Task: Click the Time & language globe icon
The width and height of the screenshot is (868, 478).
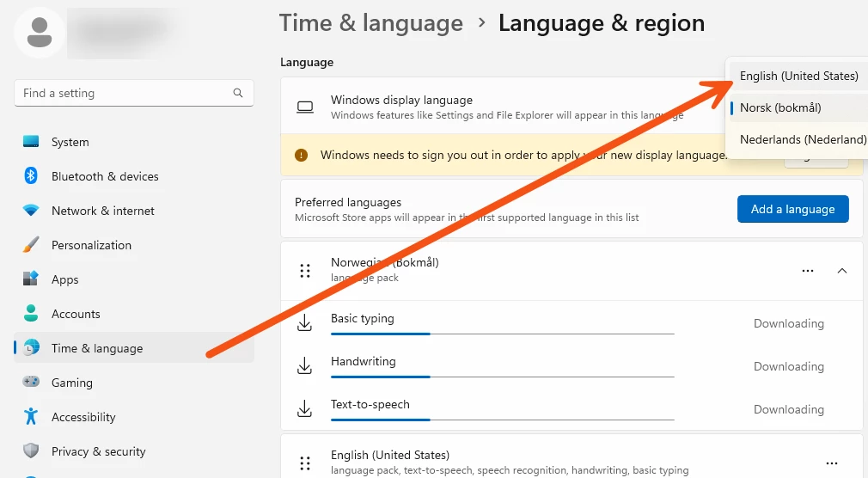Action: 32,347
